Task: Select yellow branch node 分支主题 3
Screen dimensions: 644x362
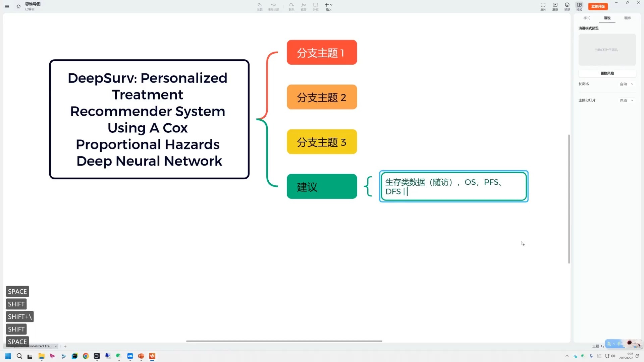Action: [322, 142]
